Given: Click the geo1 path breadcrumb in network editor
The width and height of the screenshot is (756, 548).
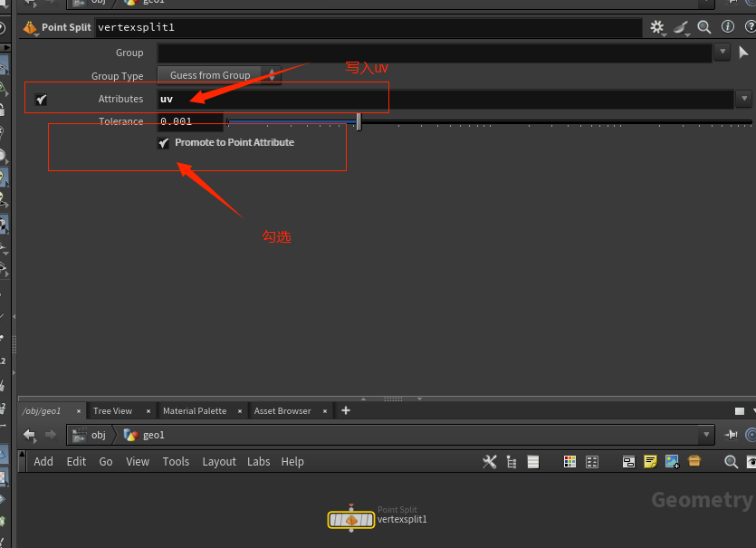Looking at the screenshot, I should (x=153, y=435).
